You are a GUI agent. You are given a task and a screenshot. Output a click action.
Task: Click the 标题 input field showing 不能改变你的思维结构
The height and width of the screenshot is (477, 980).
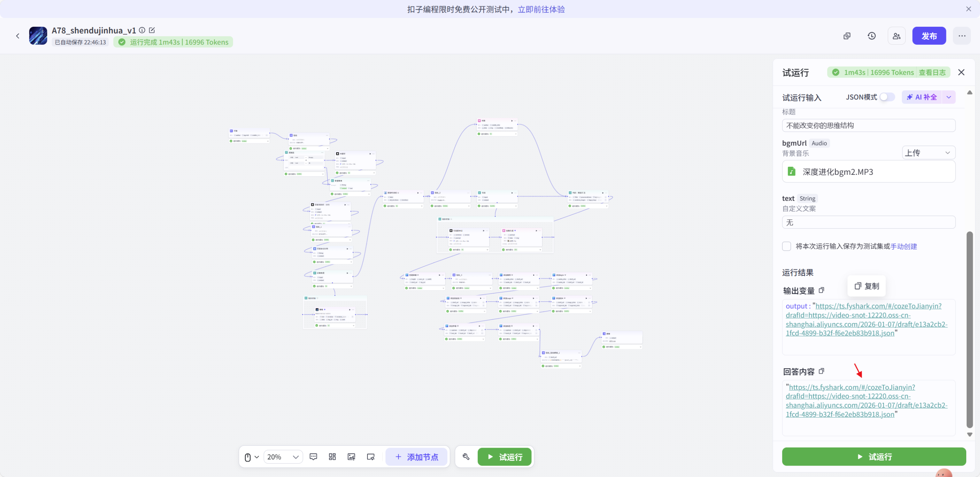869,125
